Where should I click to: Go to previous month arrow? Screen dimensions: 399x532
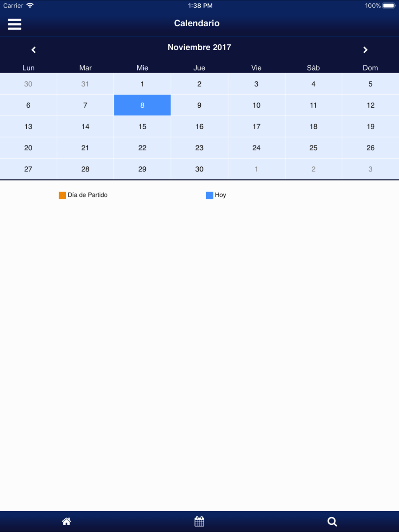click(x=34, y=50)
